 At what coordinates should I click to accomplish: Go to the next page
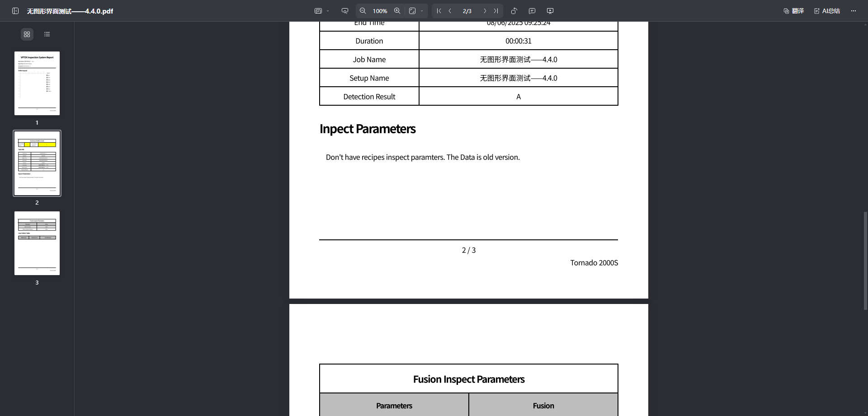click(x=485, y=11)
